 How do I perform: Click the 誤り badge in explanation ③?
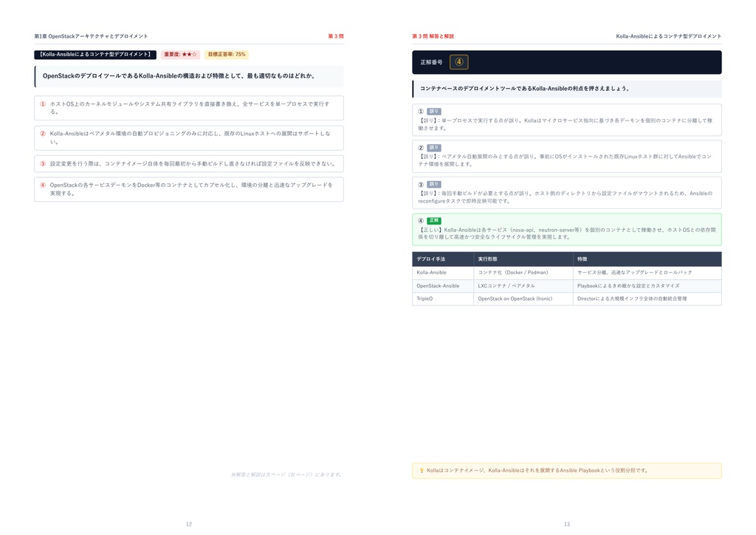click(434, 184)
